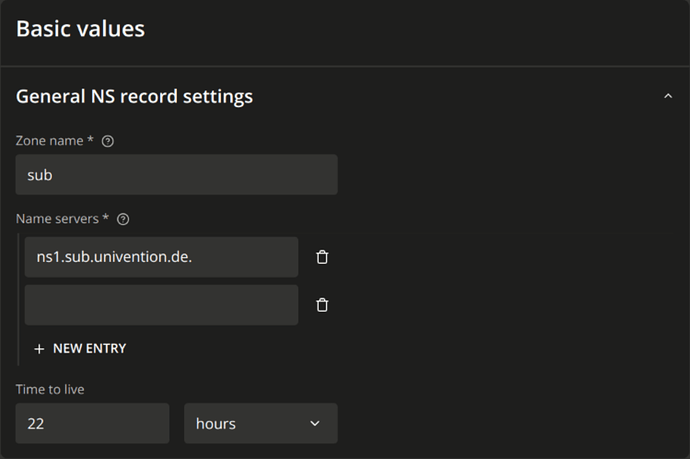Open the Name servers help tooltip icon
The height and width of the screenshot is (459, 690).
click(124, 219)
